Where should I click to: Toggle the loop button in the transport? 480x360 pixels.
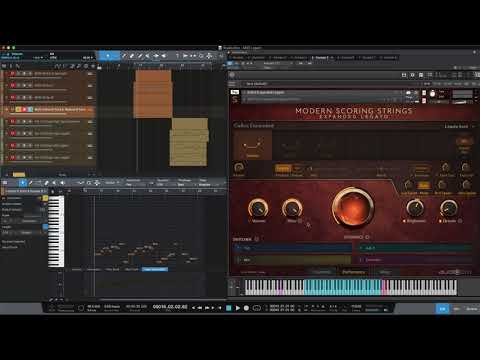pyautogui.click(x=256, y=308)
